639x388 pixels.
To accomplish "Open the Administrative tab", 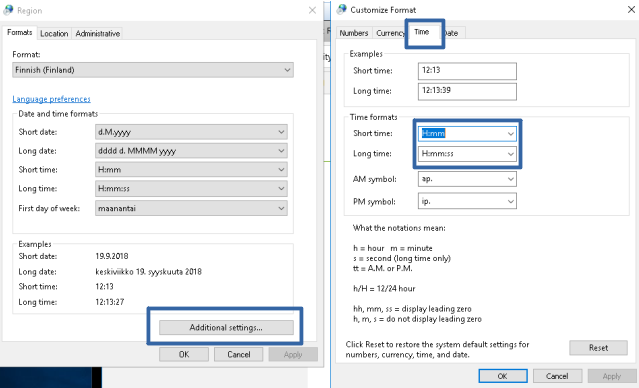I will 97,33.
